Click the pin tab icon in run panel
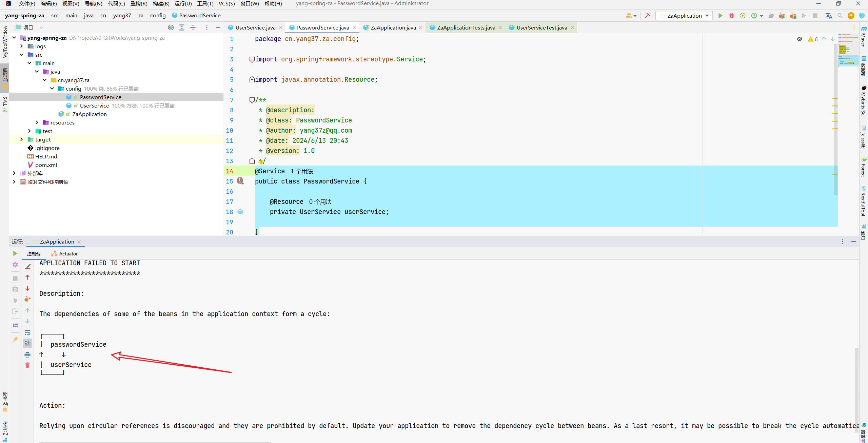 pos(15,339)
